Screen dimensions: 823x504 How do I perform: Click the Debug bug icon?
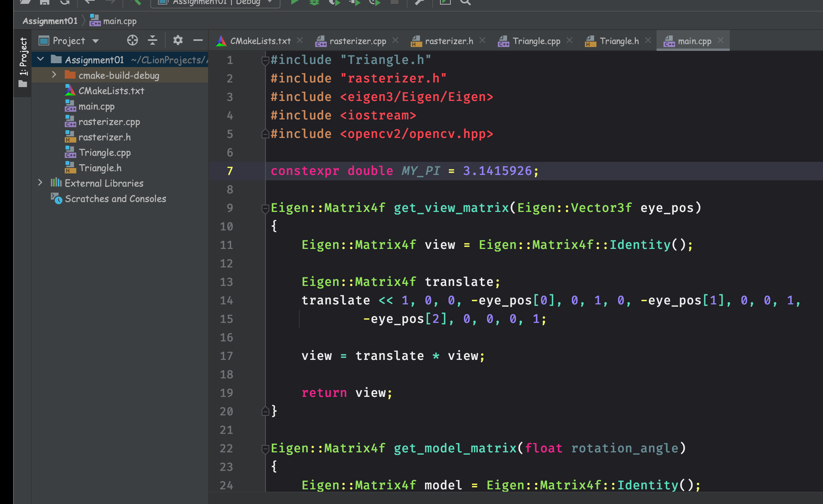(314, 2)
